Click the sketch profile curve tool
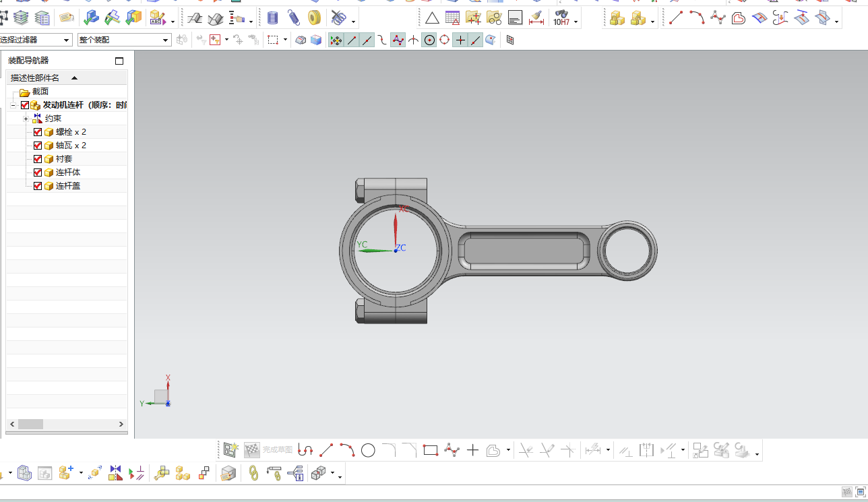The width and height of the screenshot is (868, 502). (305, 450)
